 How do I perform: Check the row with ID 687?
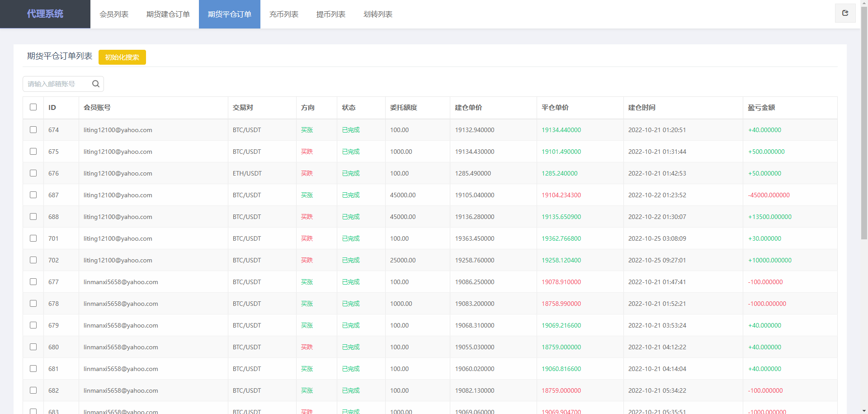point(33,195)
